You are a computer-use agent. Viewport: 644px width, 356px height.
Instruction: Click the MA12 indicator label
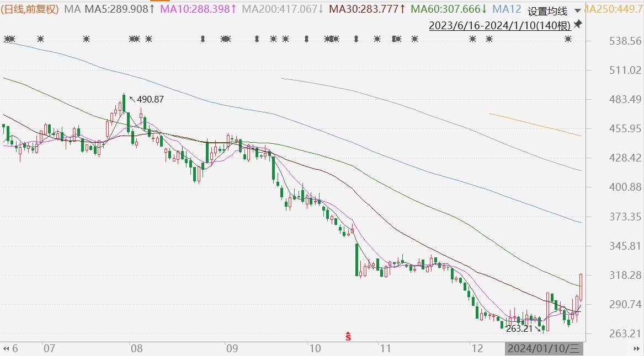point(507,9)
